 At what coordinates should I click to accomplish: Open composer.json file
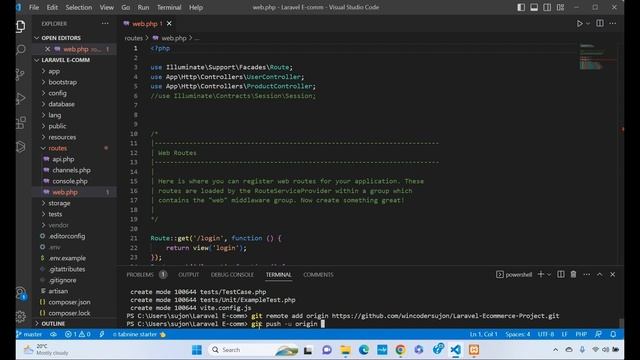point(69,302)
